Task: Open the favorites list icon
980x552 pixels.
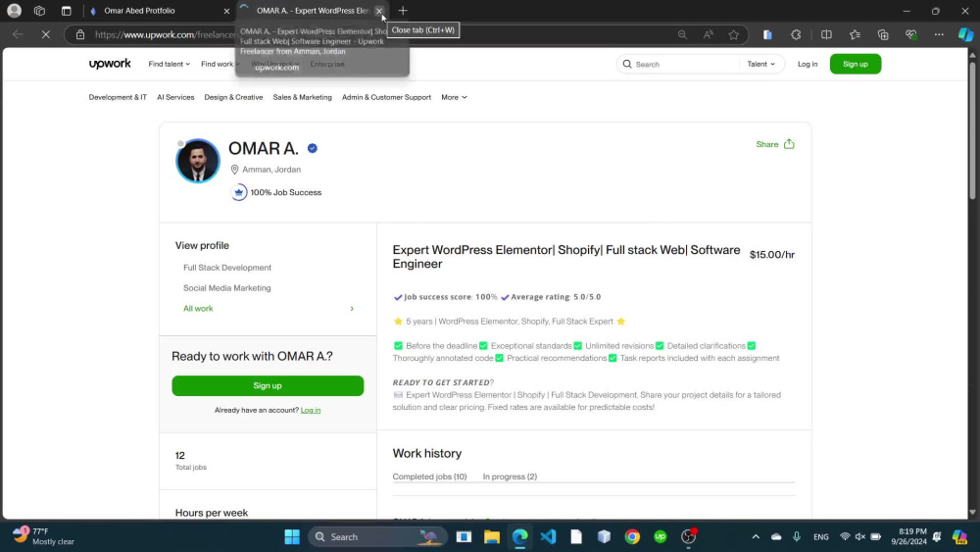Action: pyautogui.click(x=855, y=35)
